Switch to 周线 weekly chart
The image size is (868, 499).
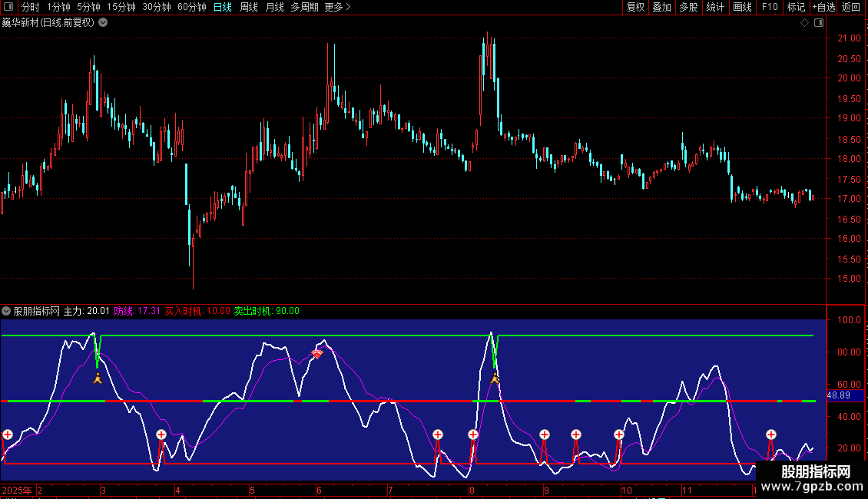[249, 7]
